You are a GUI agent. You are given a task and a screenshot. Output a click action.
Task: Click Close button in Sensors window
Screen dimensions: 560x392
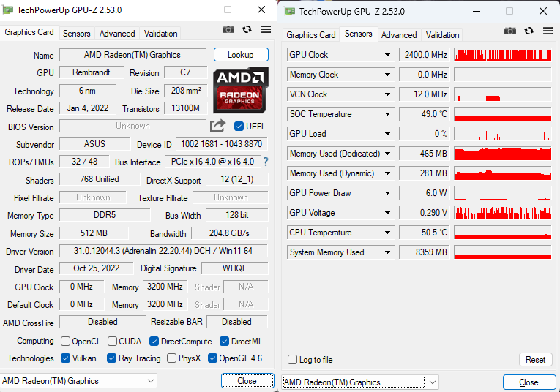pos(529,382)
